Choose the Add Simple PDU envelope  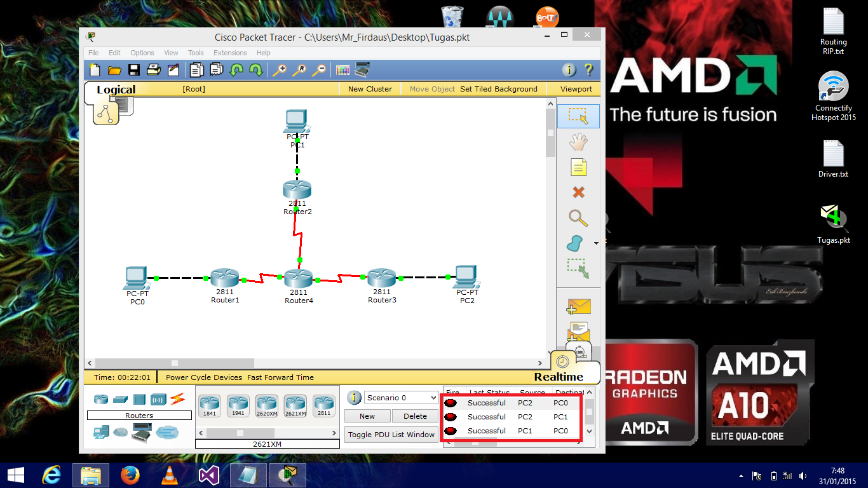coord(578,307)
